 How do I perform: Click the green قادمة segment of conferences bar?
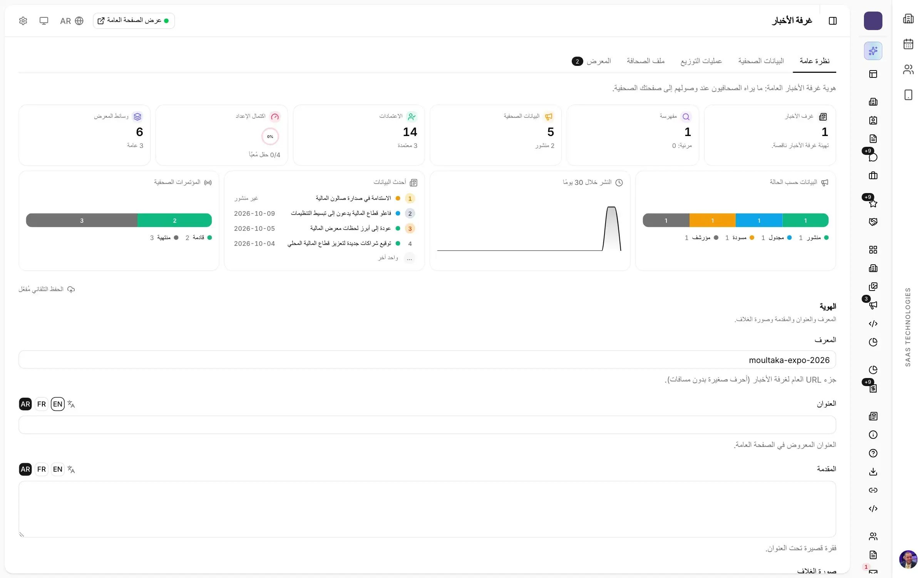(174, 220)
